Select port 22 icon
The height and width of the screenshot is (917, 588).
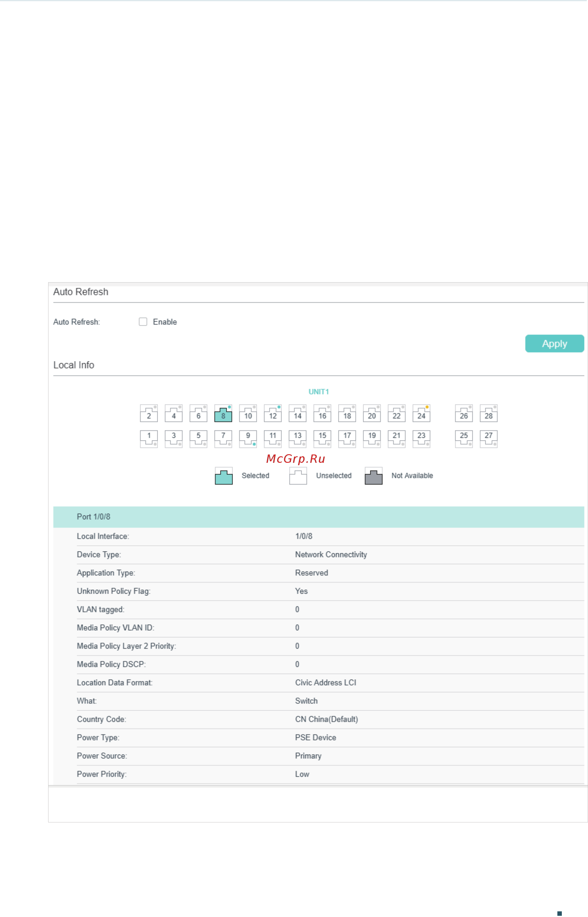click(397, 413)
